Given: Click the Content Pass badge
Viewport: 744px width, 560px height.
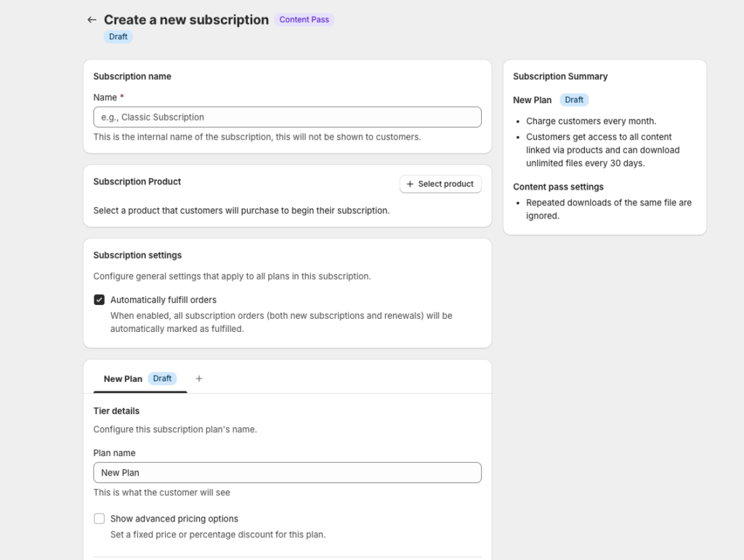Looking at the screenshot, I should pos(304,20).
